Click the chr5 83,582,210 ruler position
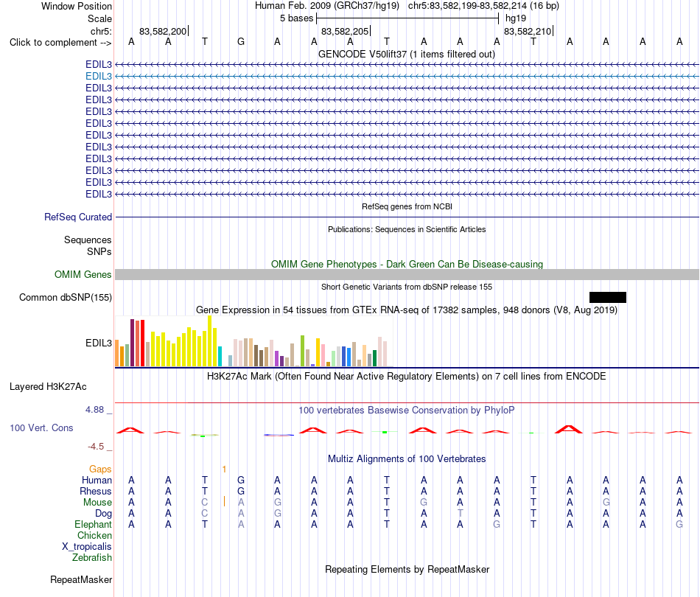This screenshot has width=700, height=597. point(528,31)
